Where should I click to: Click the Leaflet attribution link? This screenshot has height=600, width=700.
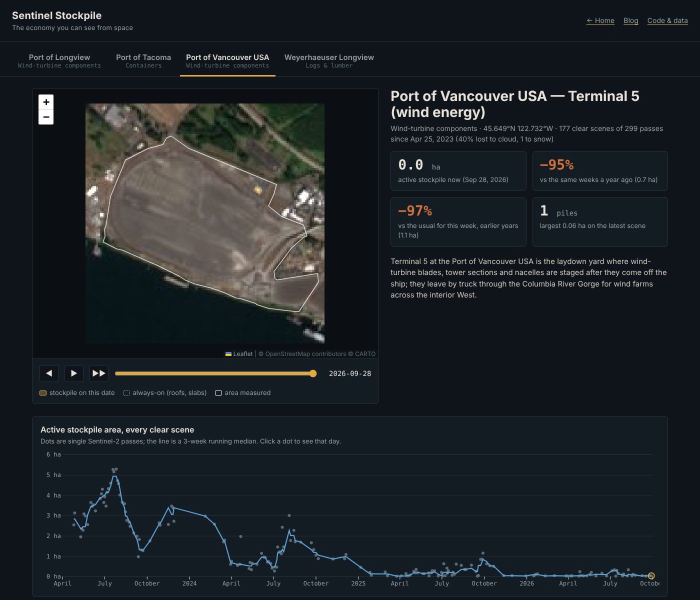[x=239, y=354]
